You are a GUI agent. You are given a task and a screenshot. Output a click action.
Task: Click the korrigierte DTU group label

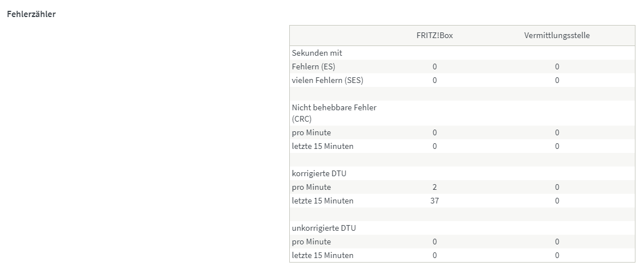pyautogui.click(x=319, y=173)
